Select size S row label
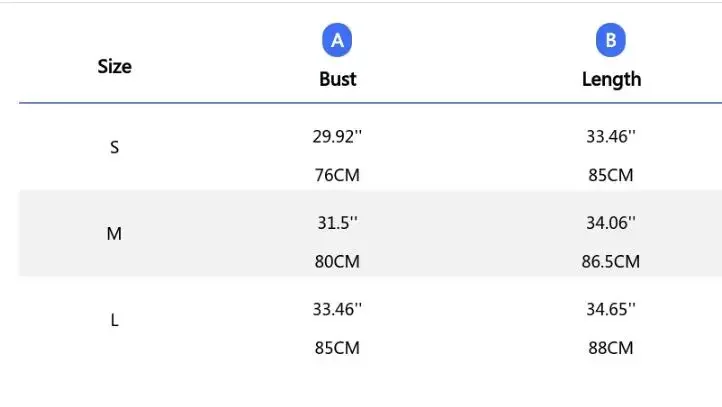 click(x=115, y=147)
